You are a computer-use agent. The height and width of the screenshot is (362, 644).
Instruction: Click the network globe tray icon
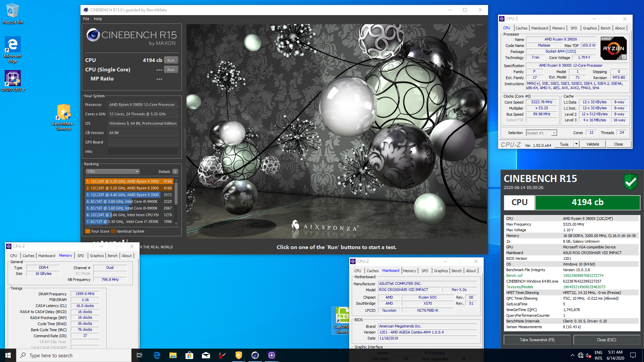click(x=581, y=355)
